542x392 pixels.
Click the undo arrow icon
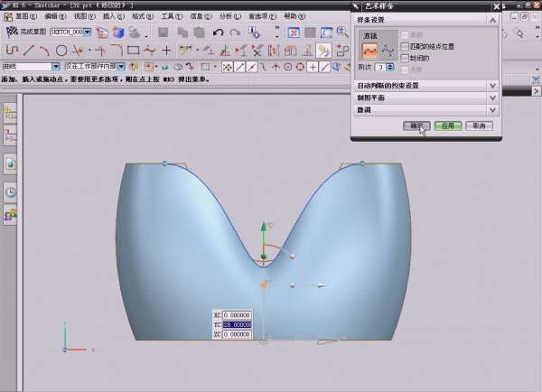(x=218, y=33)
